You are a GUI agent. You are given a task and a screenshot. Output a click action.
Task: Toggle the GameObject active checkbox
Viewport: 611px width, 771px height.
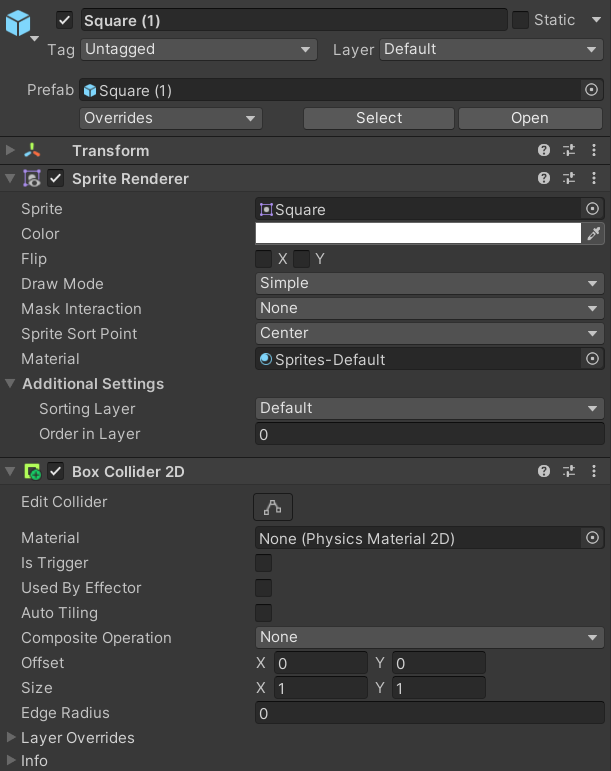(64, 20)
